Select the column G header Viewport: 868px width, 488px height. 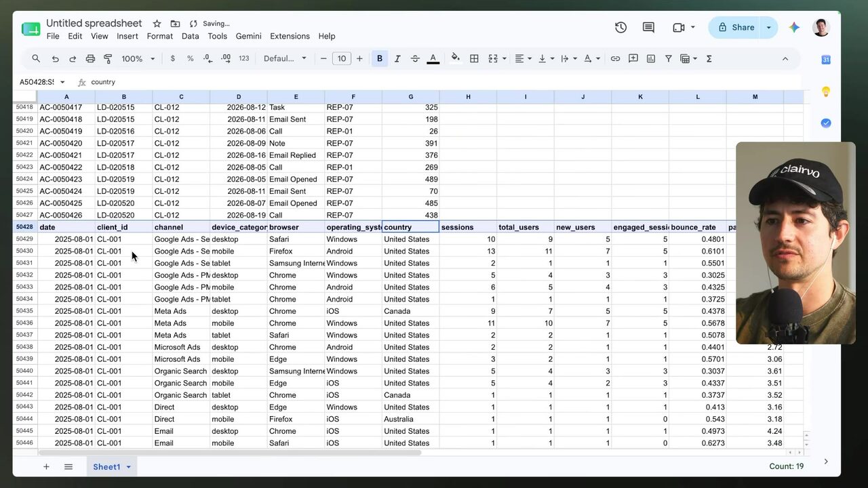click(411, 97)
